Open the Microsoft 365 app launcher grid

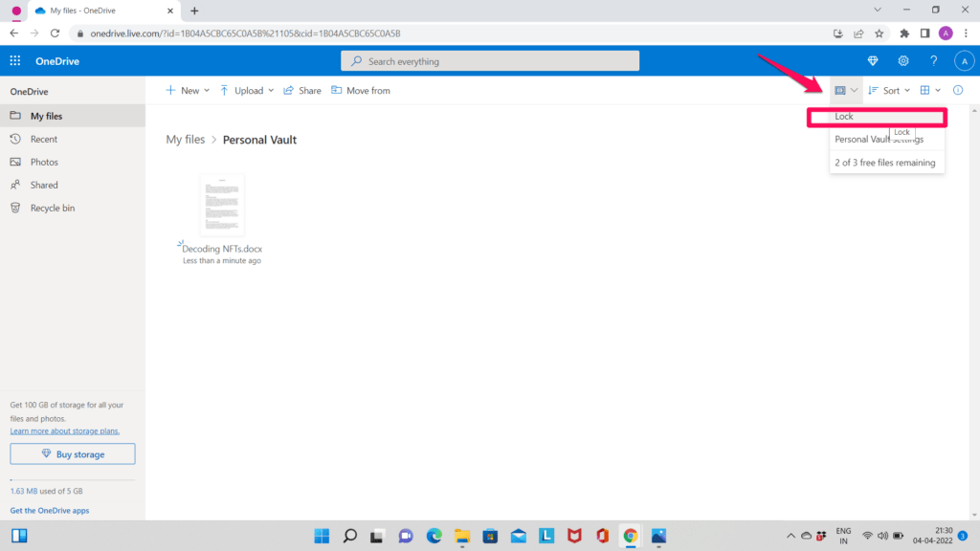tap(14, 60)
